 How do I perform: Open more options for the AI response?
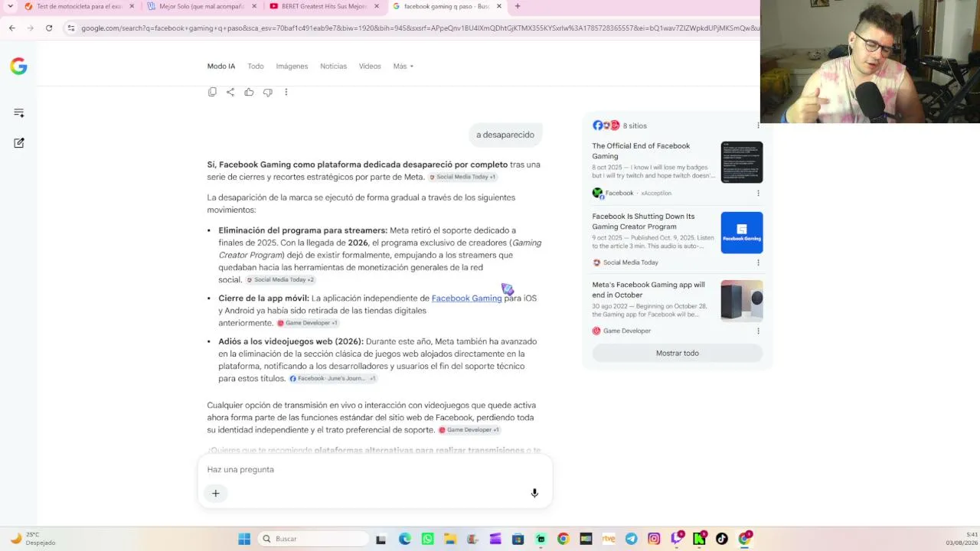(286, 92)
